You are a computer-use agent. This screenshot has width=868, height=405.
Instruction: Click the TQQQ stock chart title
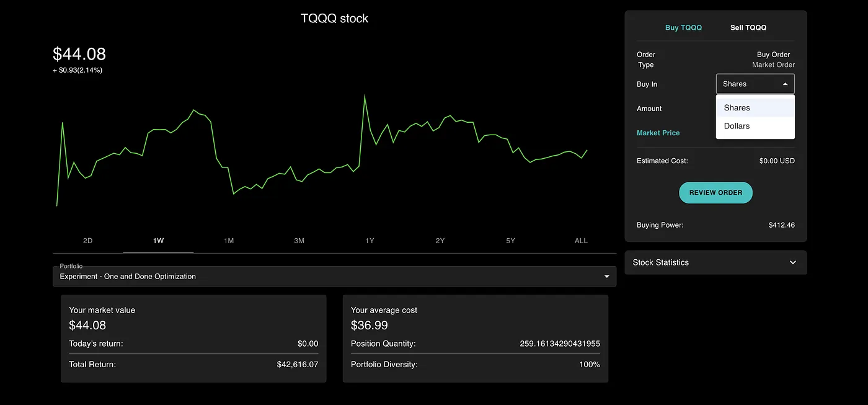[x=334, y=19]
